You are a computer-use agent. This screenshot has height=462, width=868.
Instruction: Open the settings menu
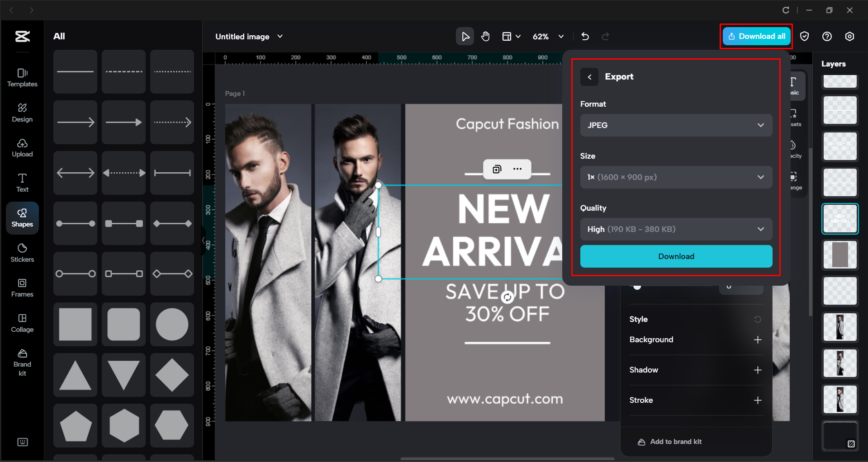(x=850, y=36)
